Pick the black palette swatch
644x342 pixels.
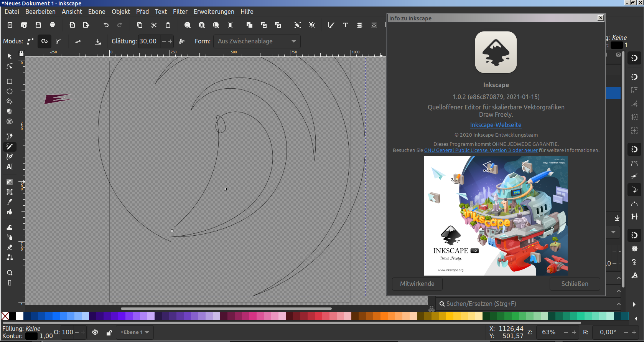13,316
